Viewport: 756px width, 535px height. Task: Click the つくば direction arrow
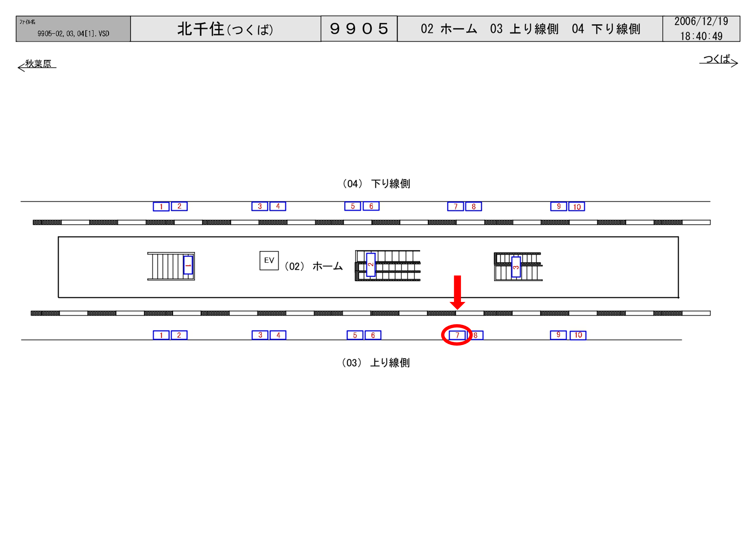click(719, 60)
